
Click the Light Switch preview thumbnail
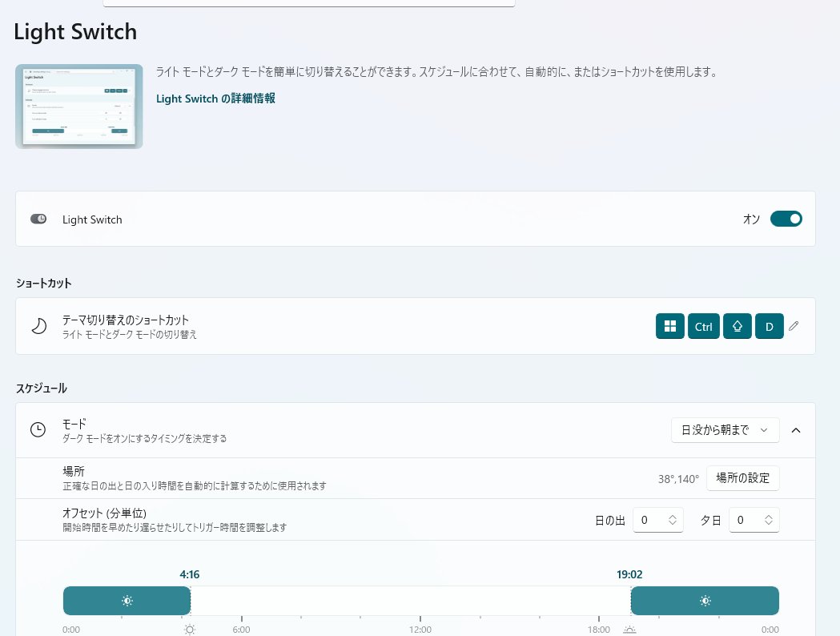79,106
